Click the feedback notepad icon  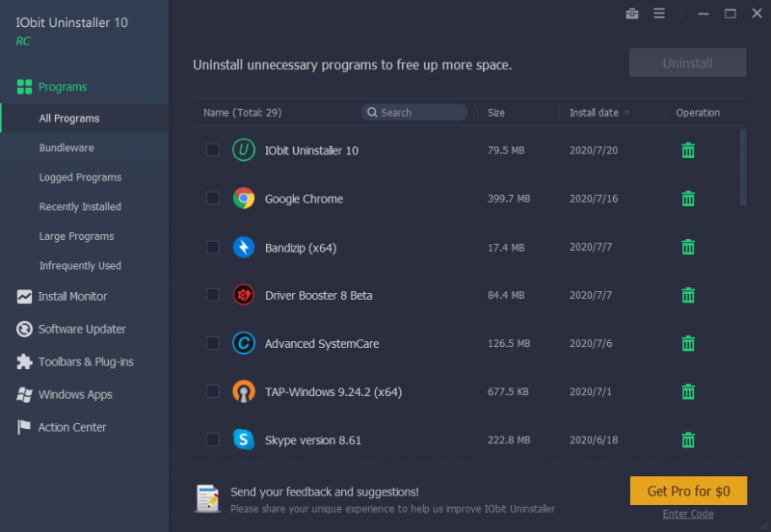[208, 498]
